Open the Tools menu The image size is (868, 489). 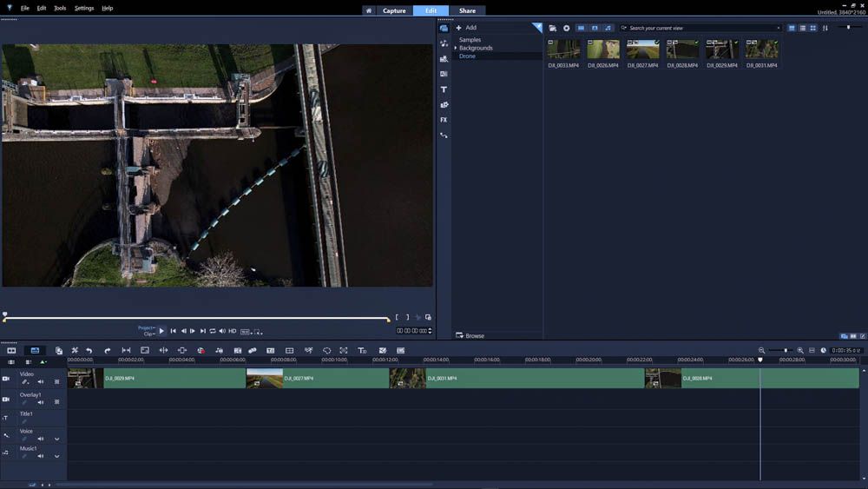pos(60,9)
